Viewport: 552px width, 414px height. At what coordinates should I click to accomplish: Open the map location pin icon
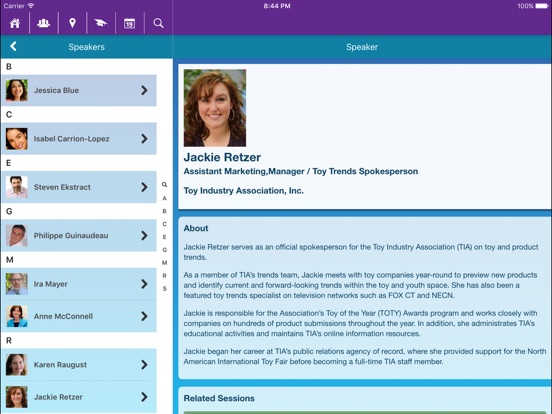[73, 23]
